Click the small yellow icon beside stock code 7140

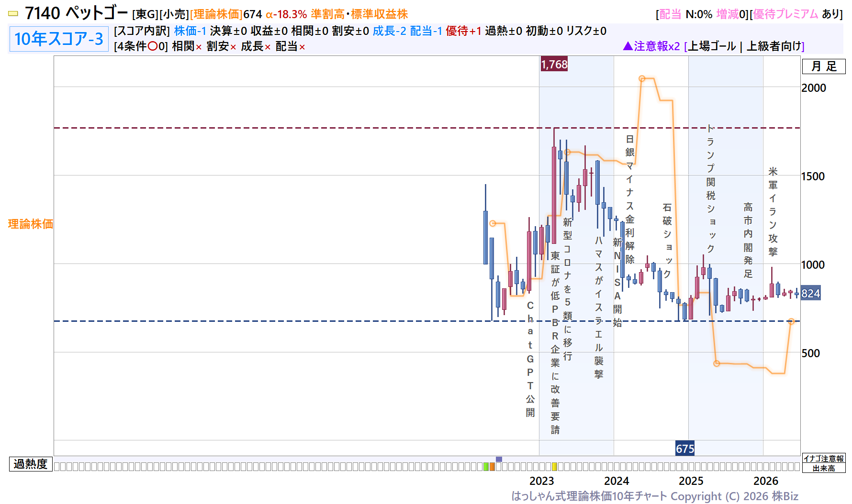[13, 14]
